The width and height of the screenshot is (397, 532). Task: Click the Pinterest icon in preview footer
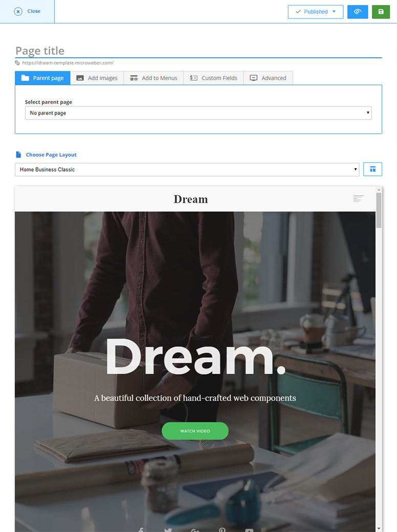[x=222, y=529]
